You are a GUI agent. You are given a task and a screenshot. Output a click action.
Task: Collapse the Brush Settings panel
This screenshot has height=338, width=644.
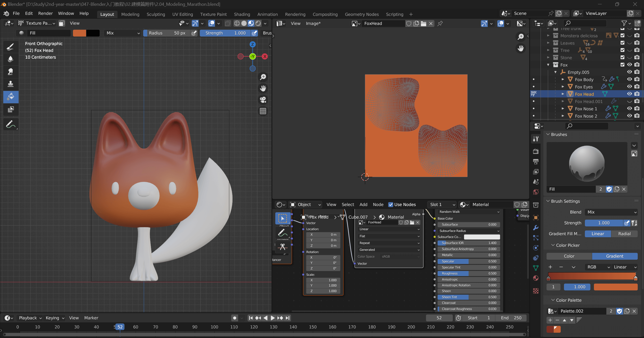pyautogui.click(x=548, y=201)
